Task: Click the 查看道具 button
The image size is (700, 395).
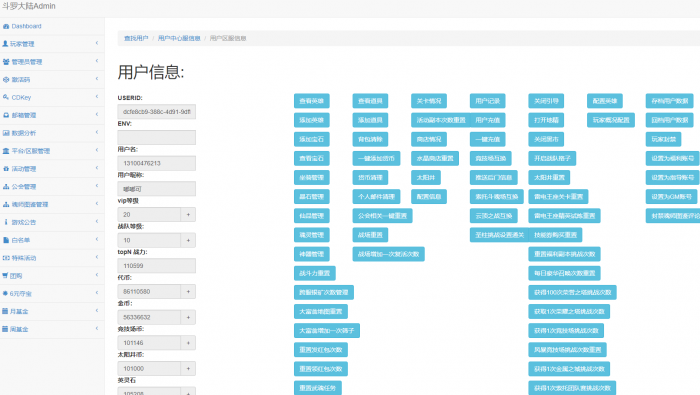Action: click(370, 101)
